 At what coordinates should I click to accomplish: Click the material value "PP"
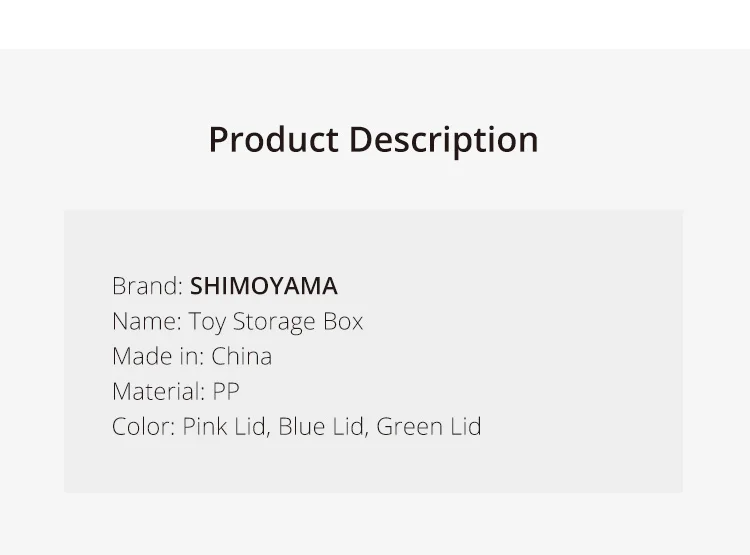click(x=226, y=391)
